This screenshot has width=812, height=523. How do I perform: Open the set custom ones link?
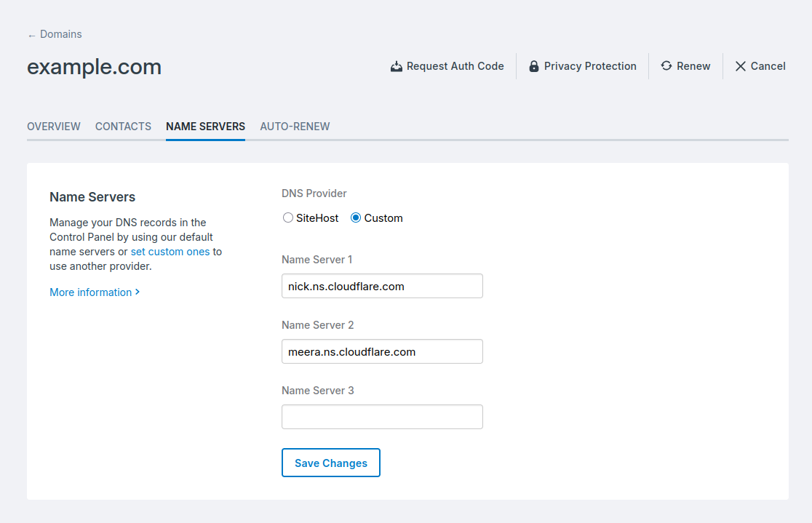coord(170,251)
